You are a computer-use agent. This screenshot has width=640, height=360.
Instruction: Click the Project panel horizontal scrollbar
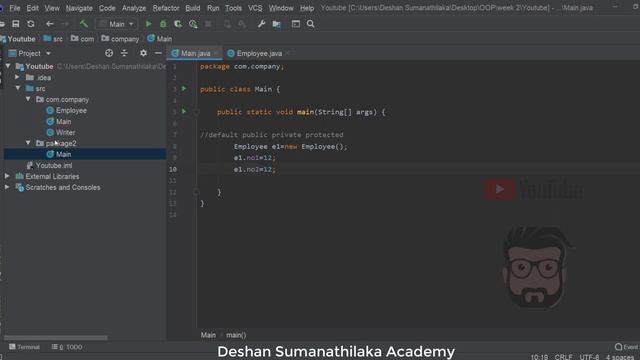click(56, 338)
